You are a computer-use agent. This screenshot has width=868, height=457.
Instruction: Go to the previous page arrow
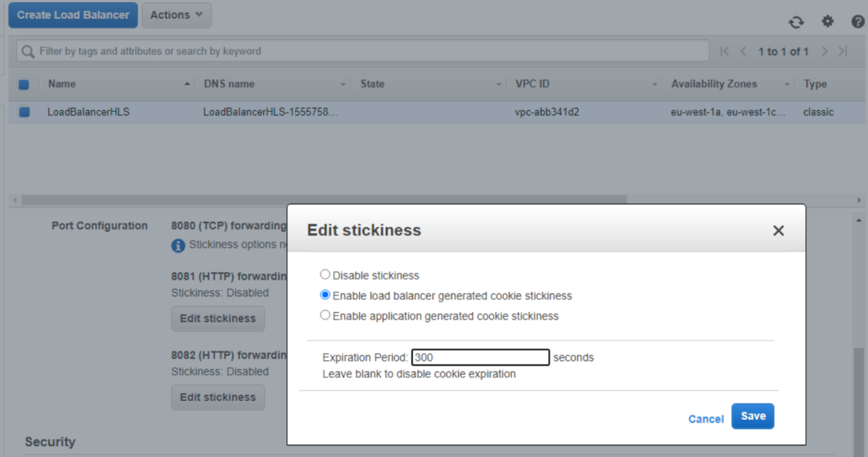coord(743,51)
